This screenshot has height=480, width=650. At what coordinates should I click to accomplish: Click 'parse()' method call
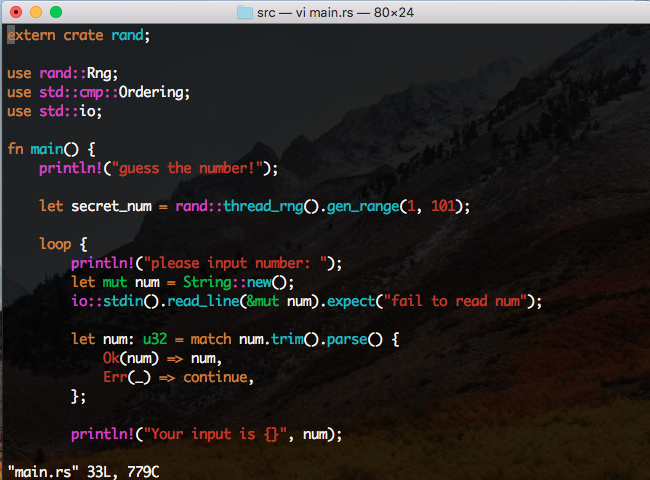(355, 339)
